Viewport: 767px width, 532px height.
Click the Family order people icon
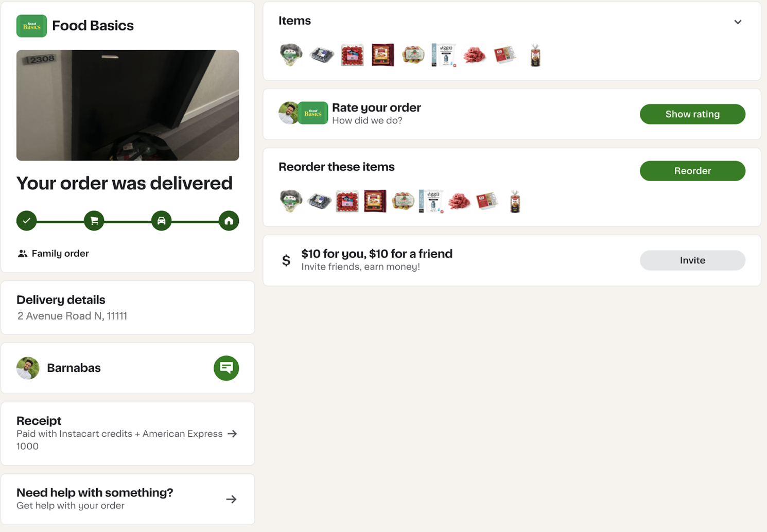23,253
